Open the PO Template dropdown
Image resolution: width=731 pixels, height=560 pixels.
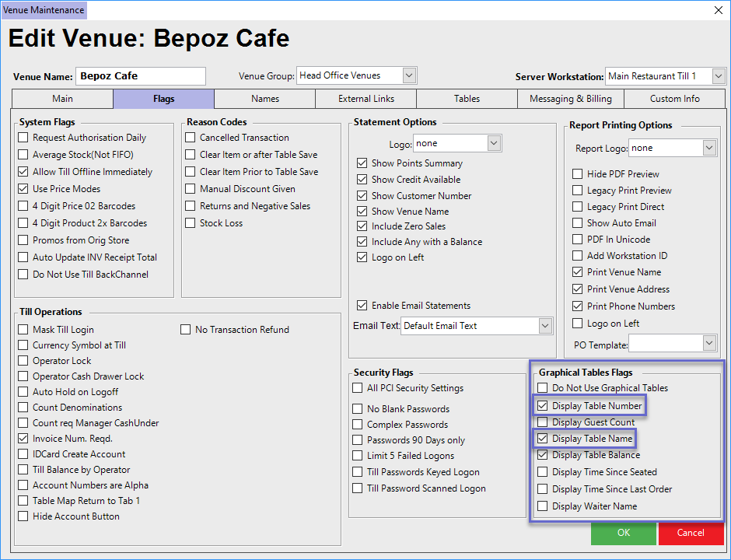coord(709,343)
